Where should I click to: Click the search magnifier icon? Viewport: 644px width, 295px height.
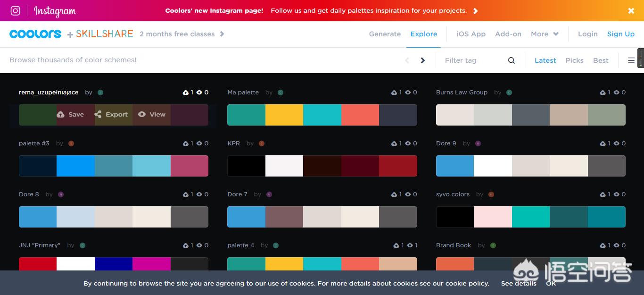(x=511, y=60)
